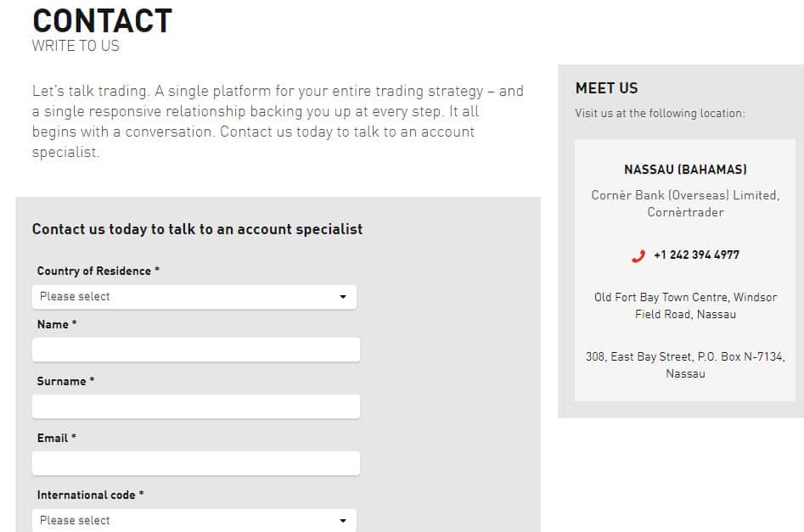Click the Cornèr Bank (Overseas) Limited text
This screenshot has width=804, height=532.
[685, 195]
